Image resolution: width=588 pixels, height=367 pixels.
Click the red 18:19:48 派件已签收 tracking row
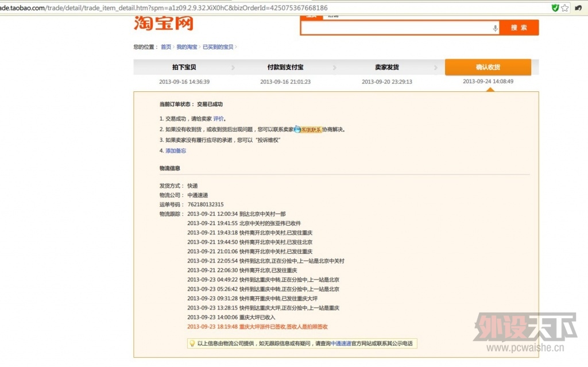tap(258, 326)
